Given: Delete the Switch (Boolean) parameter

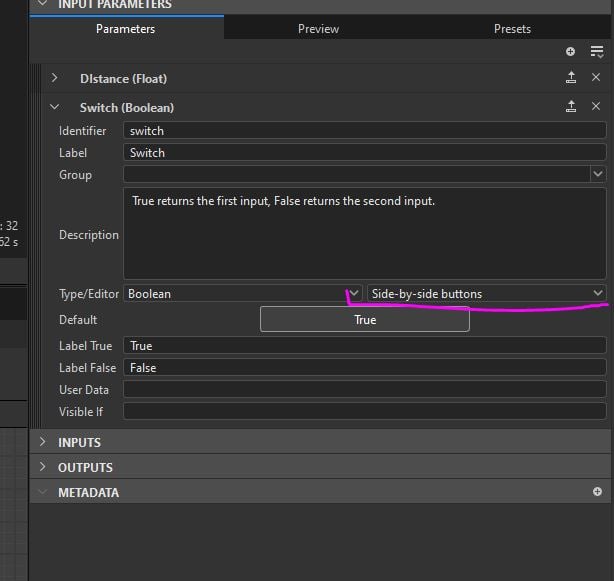Looking at the screenshot, I should point(596,106).
